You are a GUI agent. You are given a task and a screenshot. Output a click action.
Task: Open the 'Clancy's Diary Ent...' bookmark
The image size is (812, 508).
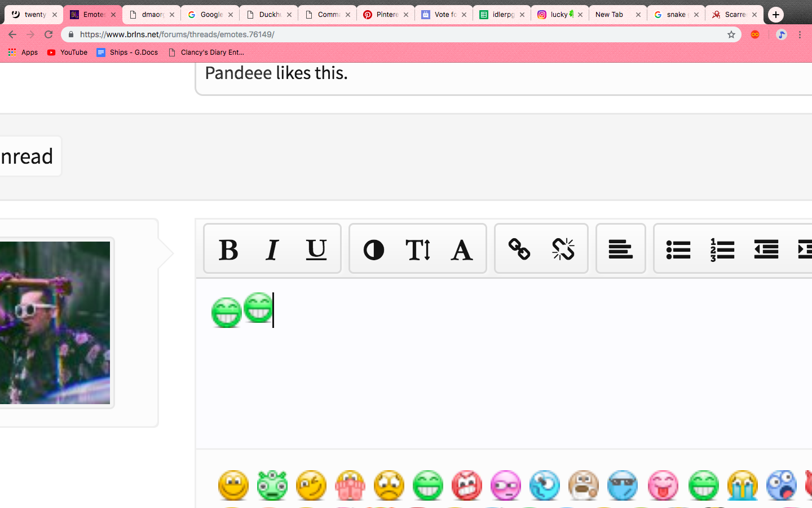(x=206, y=52)
